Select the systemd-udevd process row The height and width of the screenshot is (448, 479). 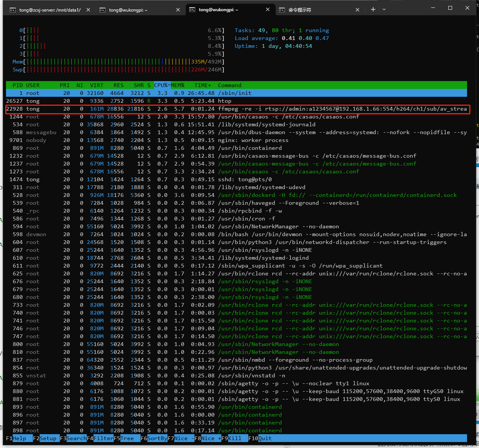[236, 187]
